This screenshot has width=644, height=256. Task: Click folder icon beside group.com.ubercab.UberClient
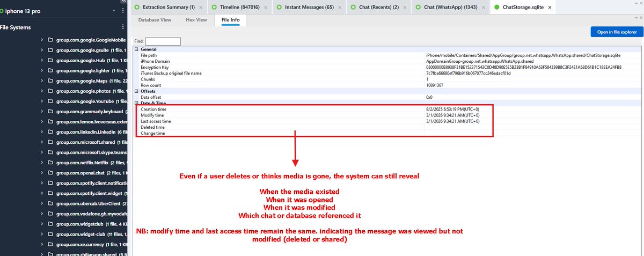(x=50, y=203)
